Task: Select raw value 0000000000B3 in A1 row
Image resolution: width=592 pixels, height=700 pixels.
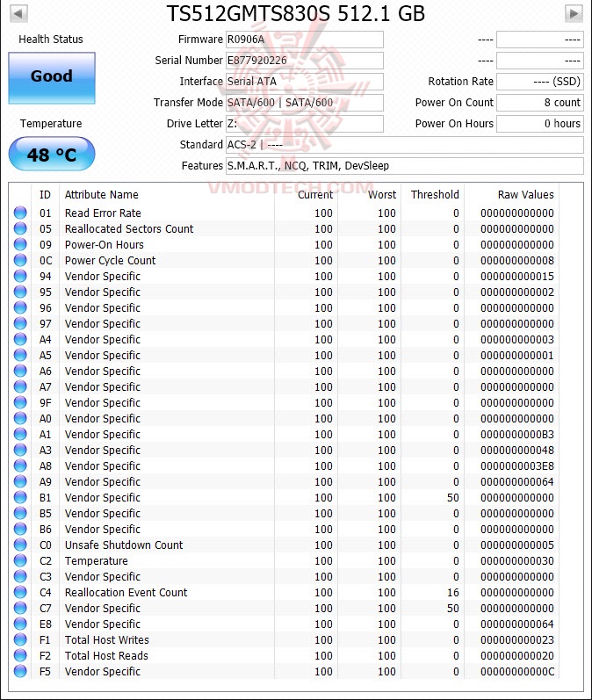Action: 517,435
